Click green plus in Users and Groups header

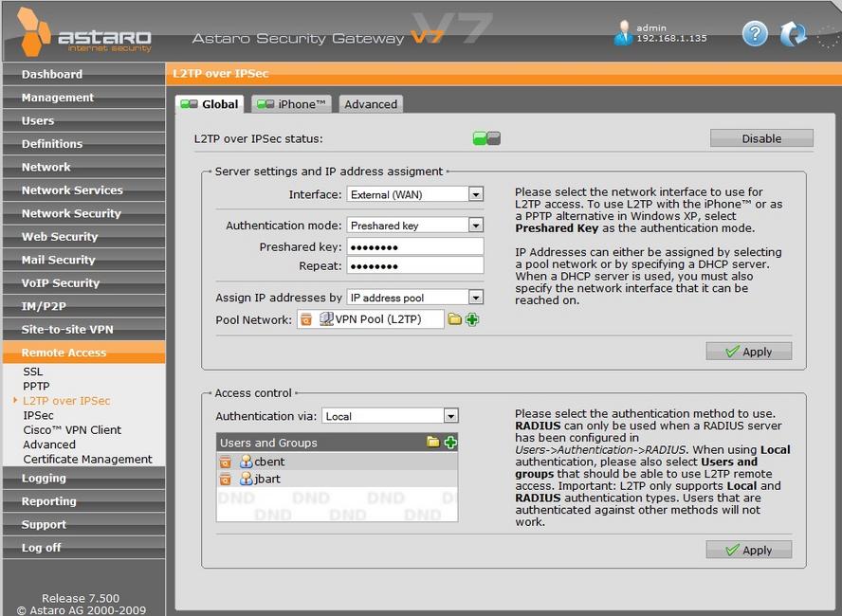coord(450,443)
